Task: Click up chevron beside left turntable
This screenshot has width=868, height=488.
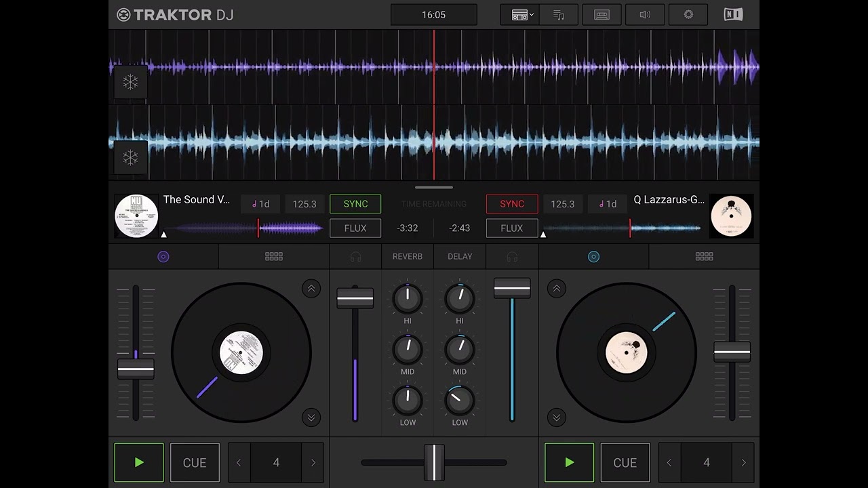Action: click(x=311, y=289)
